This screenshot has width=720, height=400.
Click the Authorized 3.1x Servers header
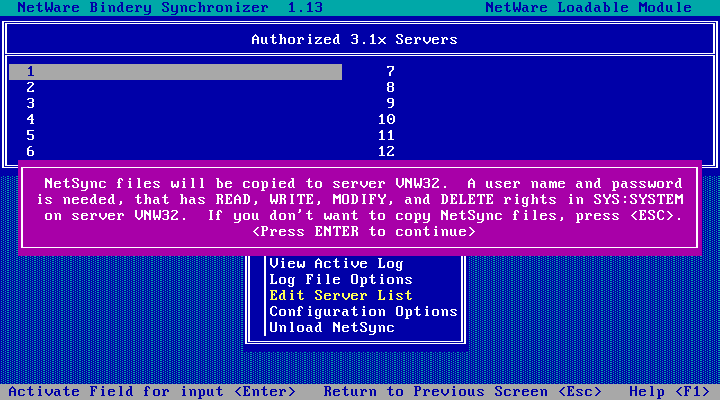(x=354, y=39)
